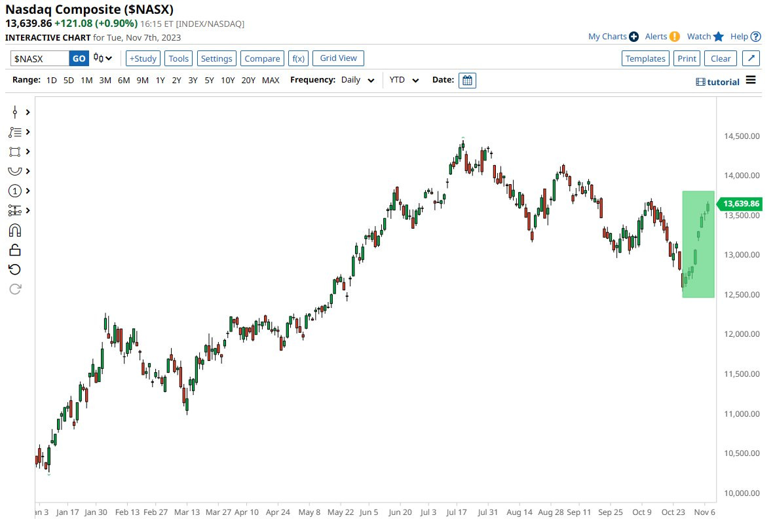Open the YTD period dropdown
This screenshot has width=775, height=532.
[404, 80]
